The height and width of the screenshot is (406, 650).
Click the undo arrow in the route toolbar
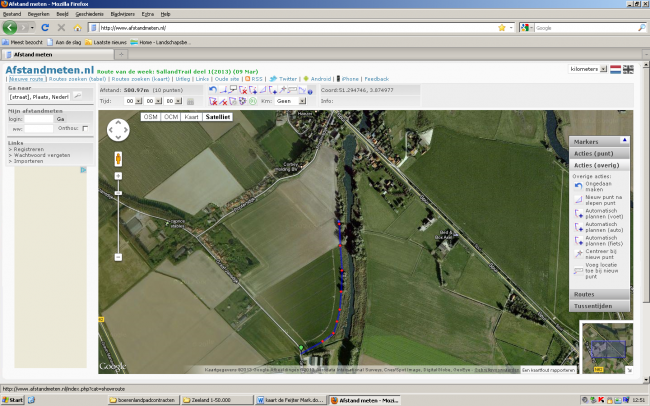coord(213,90)
